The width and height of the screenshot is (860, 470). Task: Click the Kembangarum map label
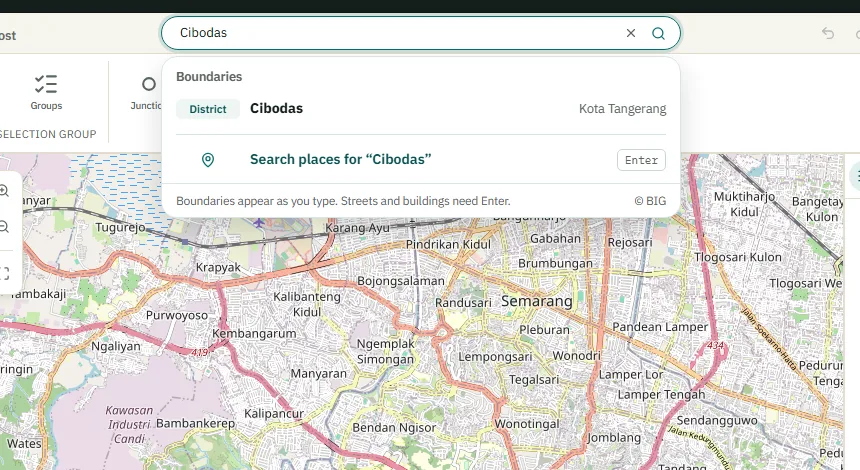254,333
